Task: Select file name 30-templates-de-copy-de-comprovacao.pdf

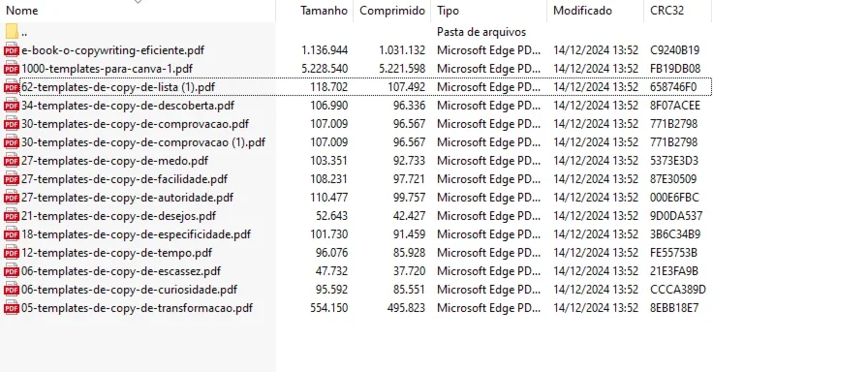Action: tap(135, 124)
